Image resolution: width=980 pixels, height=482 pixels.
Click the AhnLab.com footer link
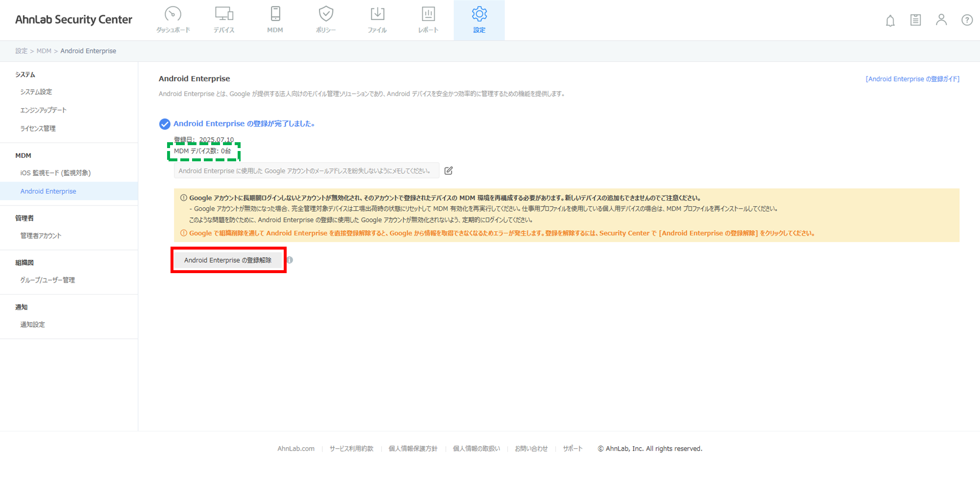click(x=296, y=449)
